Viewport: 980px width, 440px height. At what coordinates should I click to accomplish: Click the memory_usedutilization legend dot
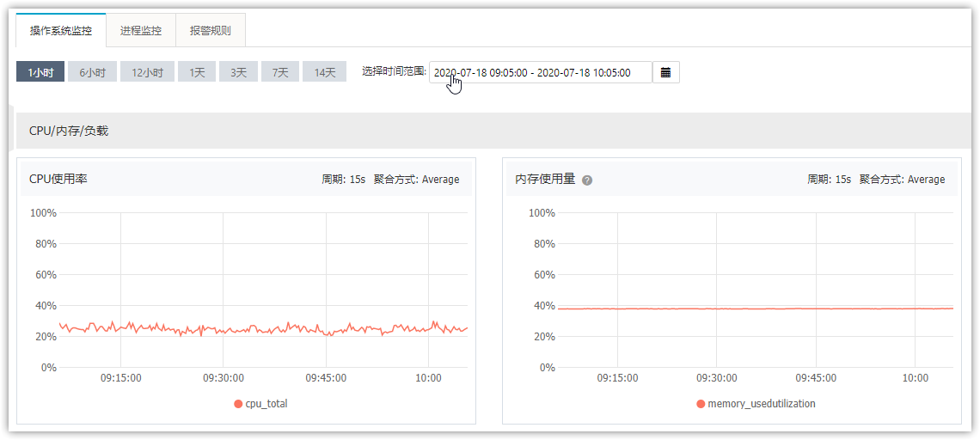(701, 404)
